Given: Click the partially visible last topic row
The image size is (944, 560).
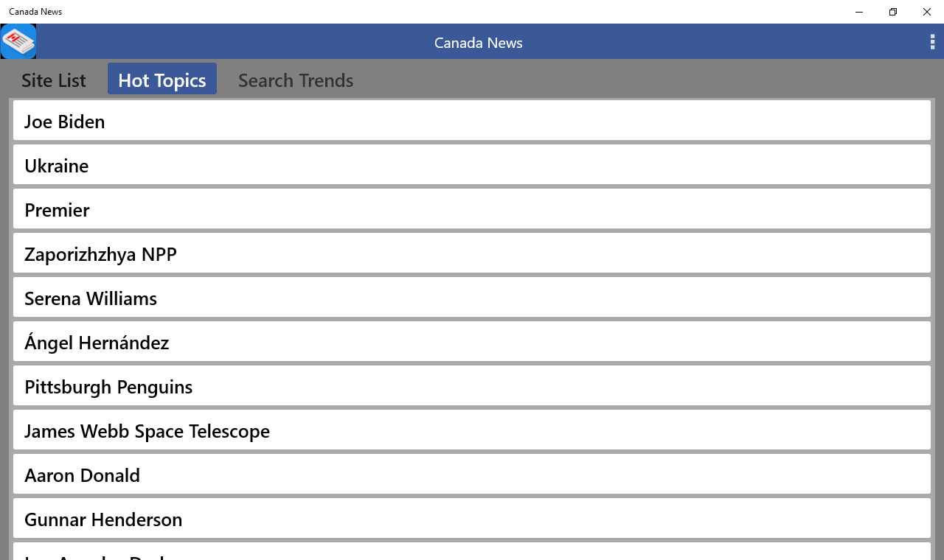Looking at the screenshot, I should click(x=472, y=553).
